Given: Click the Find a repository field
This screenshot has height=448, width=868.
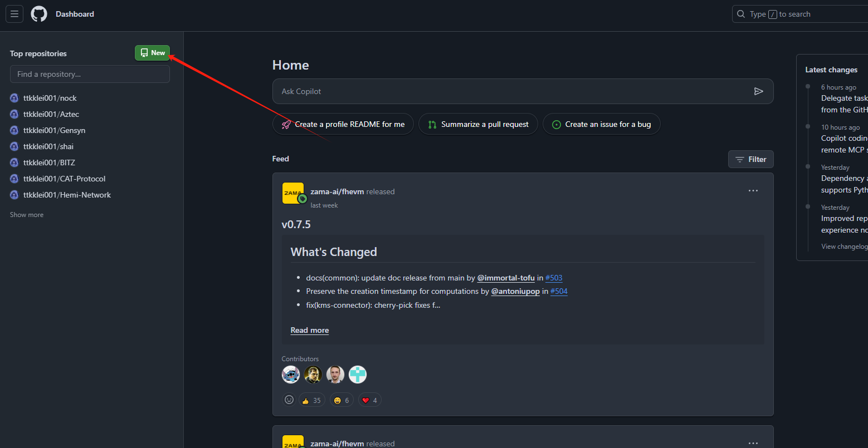Looking at the screenshot, I should [90, 74].
